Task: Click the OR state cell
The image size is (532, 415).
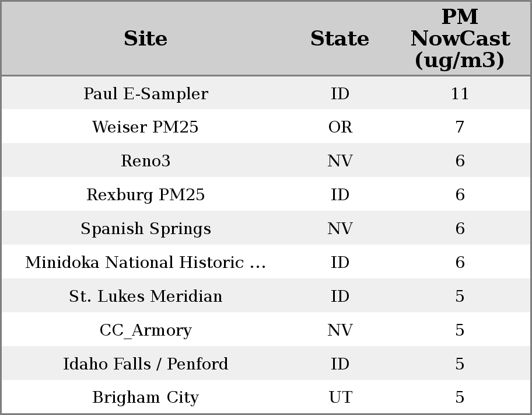Action: click(340, 127)
